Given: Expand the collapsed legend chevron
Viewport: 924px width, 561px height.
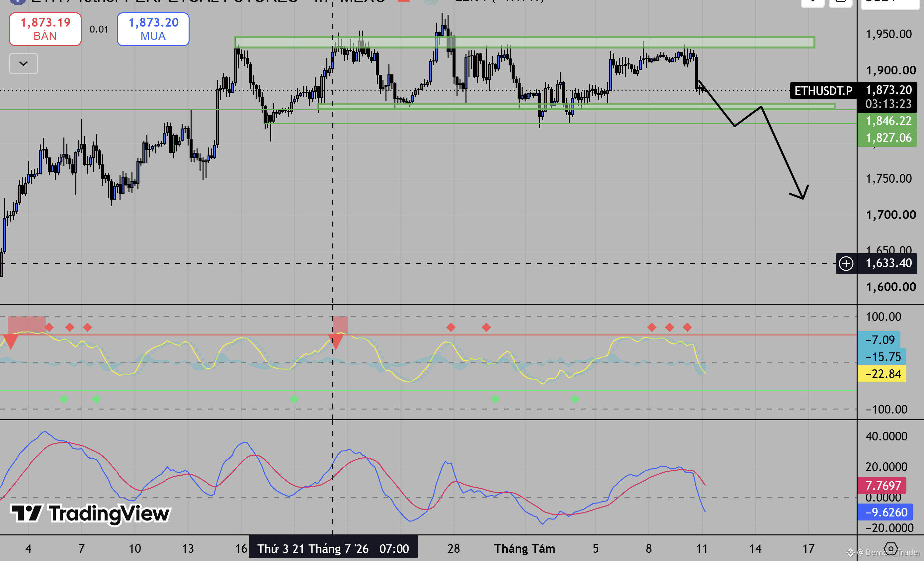Looking at the screenshot, I should (23, 63).
